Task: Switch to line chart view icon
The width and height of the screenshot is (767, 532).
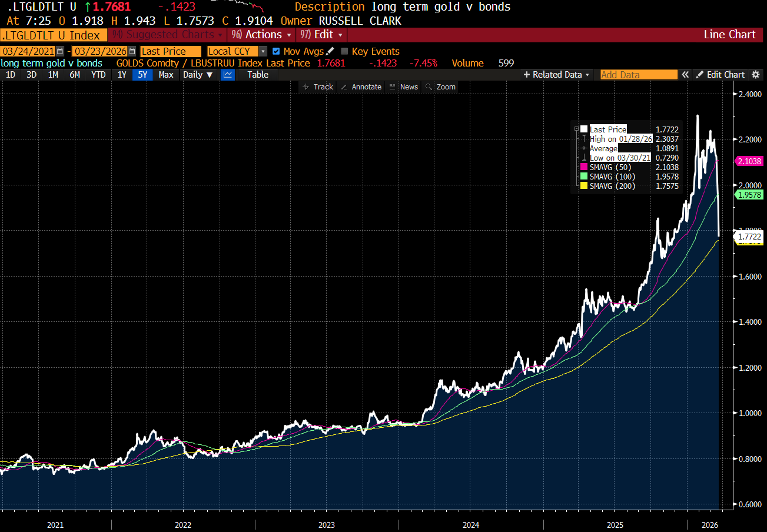Action: (x=228, y=75)
